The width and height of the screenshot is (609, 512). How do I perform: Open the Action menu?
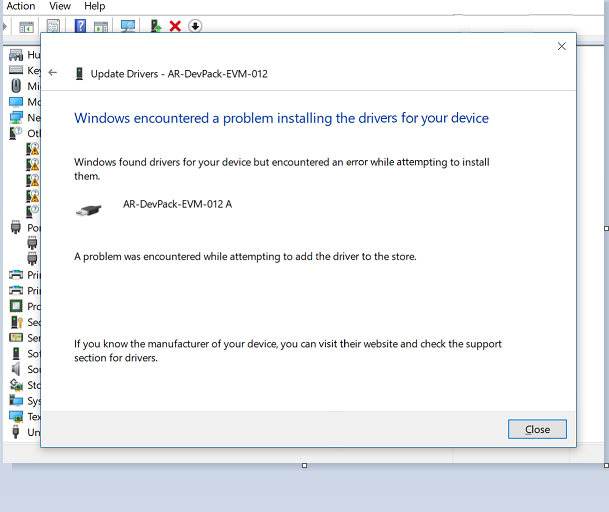click(21, 6)
